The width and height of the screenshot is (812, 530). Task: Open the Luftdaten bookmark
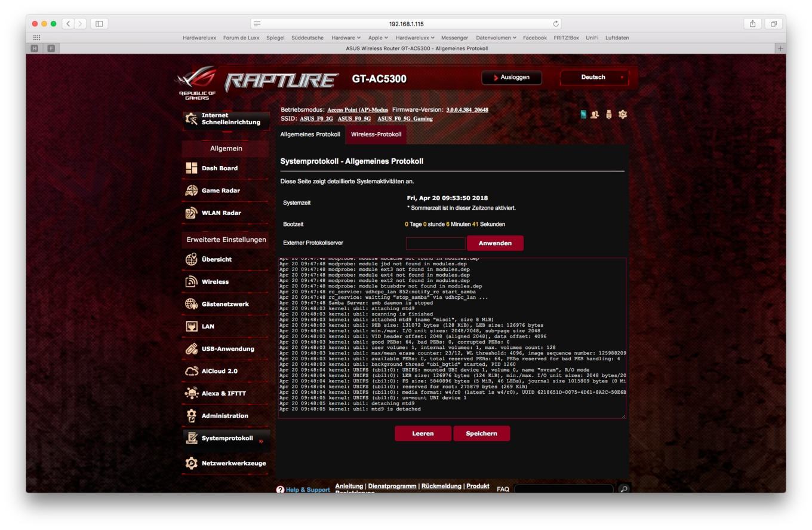point(617,38)
